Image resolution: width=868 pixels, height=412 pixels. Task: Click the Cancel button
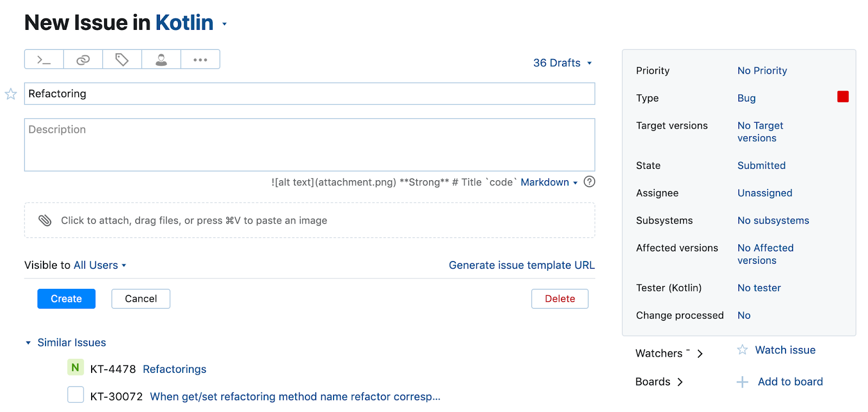pyautogui.click(x=141, y=299)
